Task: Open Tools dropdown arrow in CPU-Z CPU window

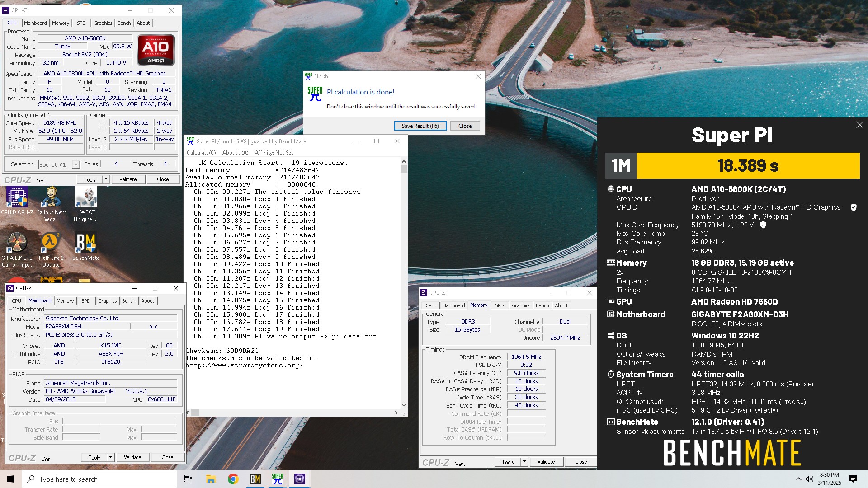Action: click(x=106, y=179)
